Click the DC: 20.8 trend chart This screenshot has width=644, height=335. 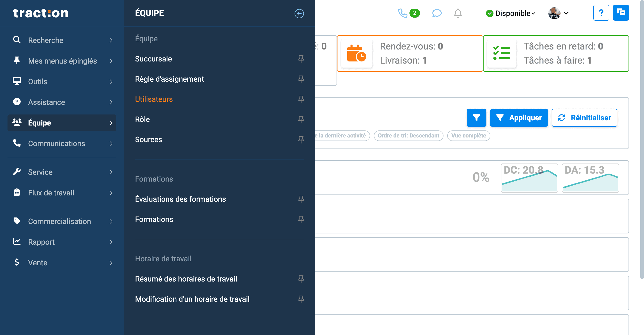tap(529, 178)
